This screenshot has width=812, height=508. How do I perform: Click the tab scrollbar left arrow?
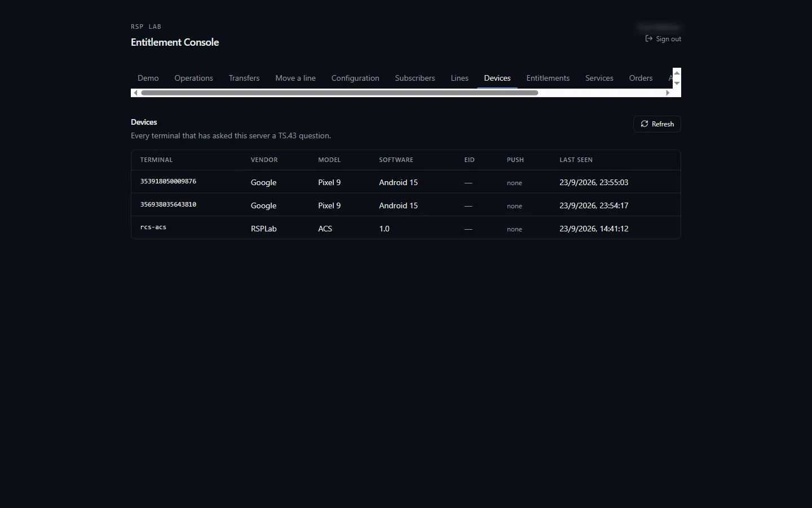(x=135, y=93)
